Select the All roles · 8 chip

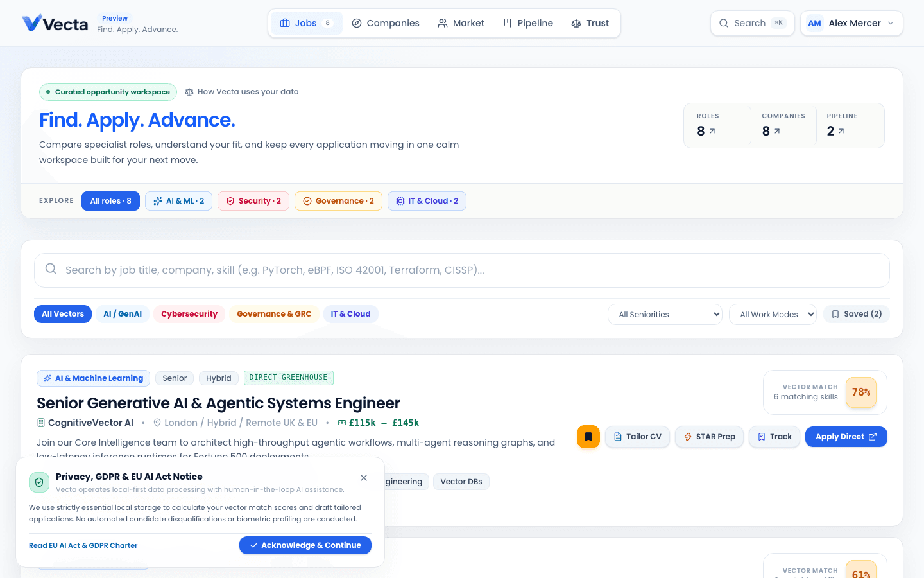pyautogui.click(x=110, y=201)
